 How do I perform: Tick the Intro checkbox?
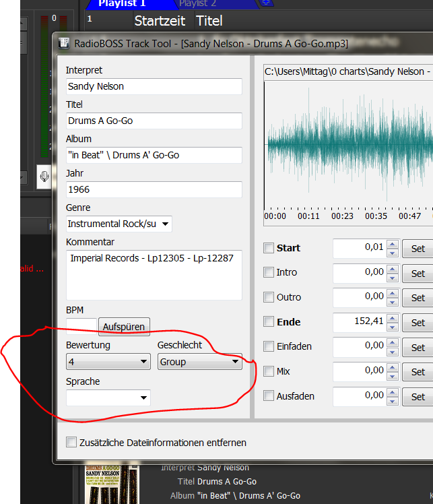pyautogui.click(x=269, y=272)
